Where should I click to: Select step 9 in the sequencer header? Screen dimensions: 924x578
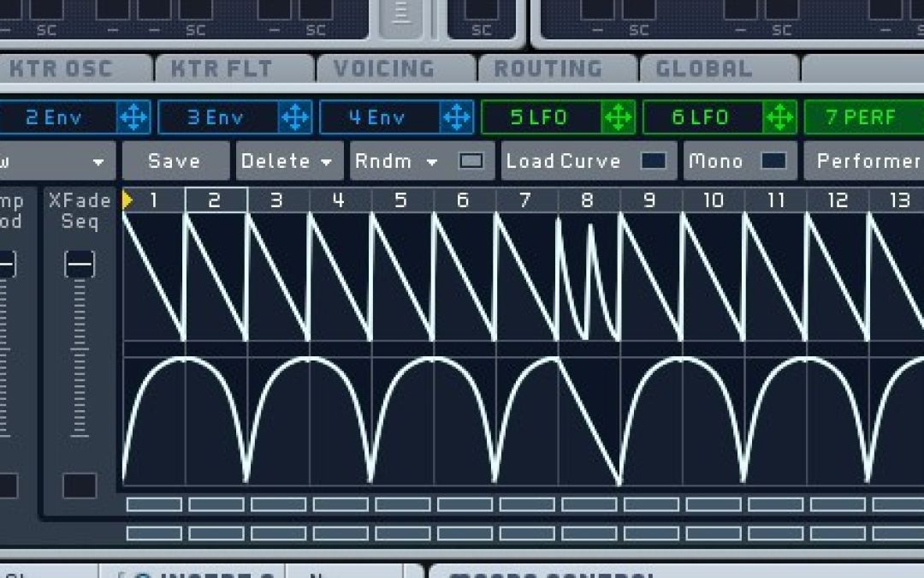[651, 200]
